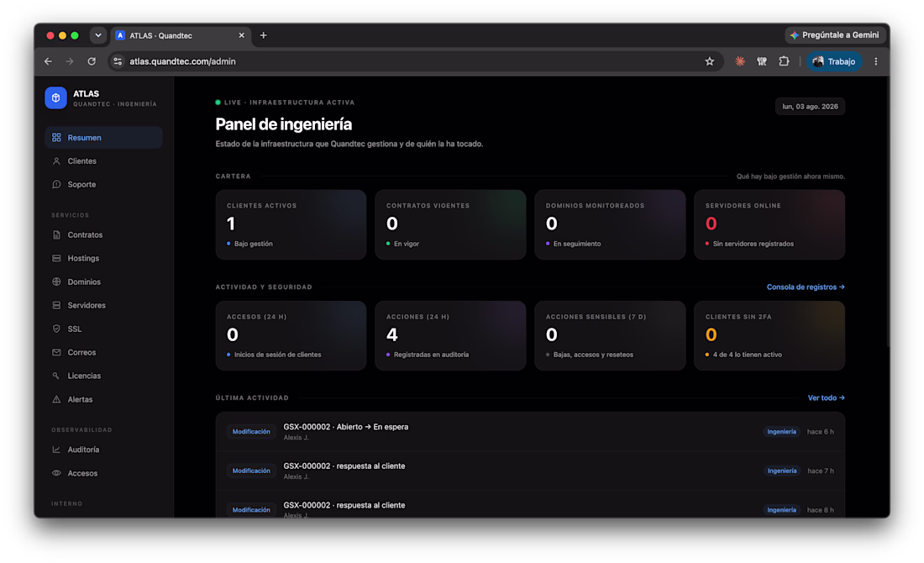Open the Extensions puzzle icon
This screenshot has height=563, width=924.
(784, 61)
